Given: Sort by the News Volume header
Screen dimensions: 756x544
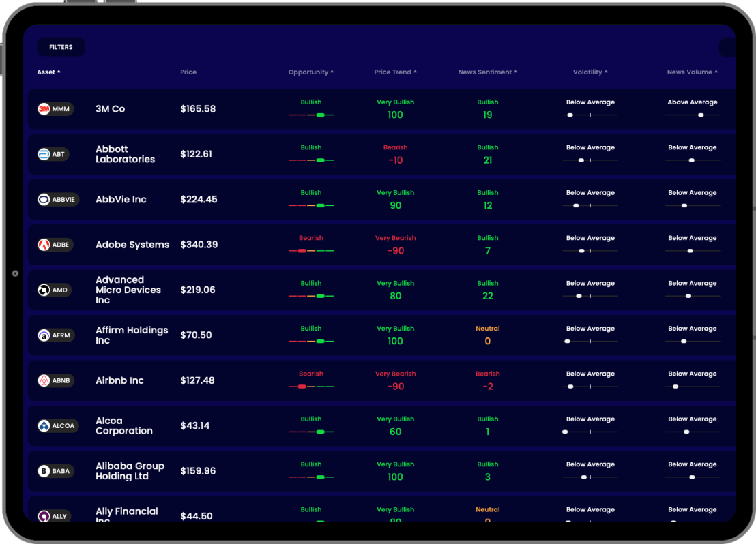Looking at the screenshot, I should 692,72.
